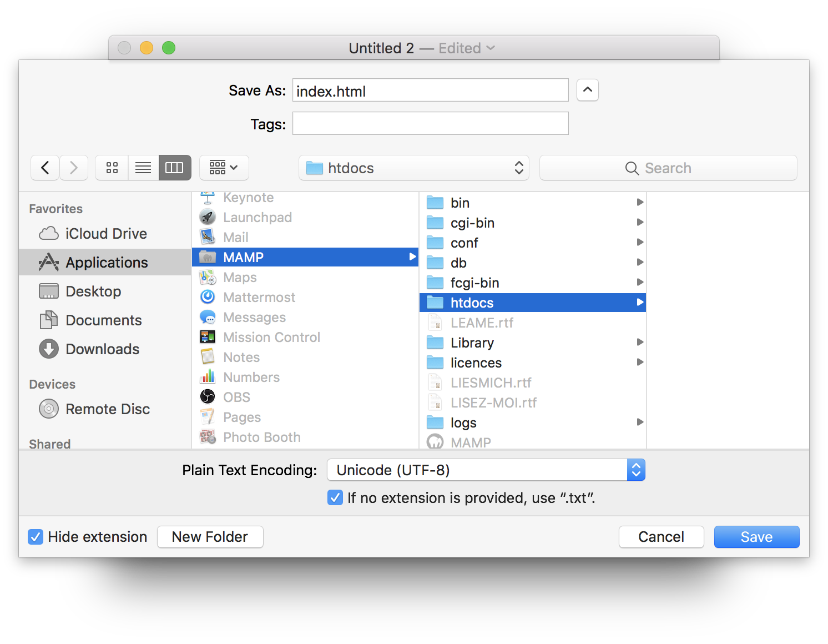Click the Tags input field

pyautogui.click(x=430, y=123)
